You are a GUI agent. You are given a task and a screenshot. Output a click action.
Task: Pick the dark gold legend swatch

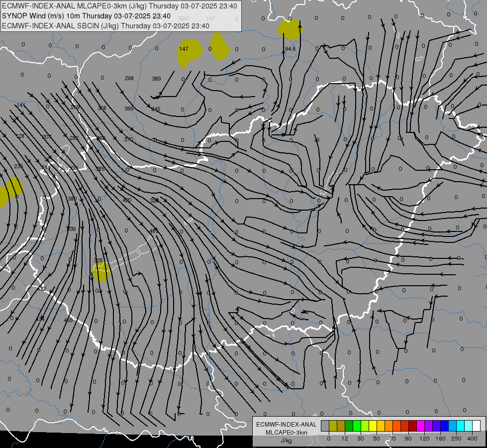click(341, 426)
